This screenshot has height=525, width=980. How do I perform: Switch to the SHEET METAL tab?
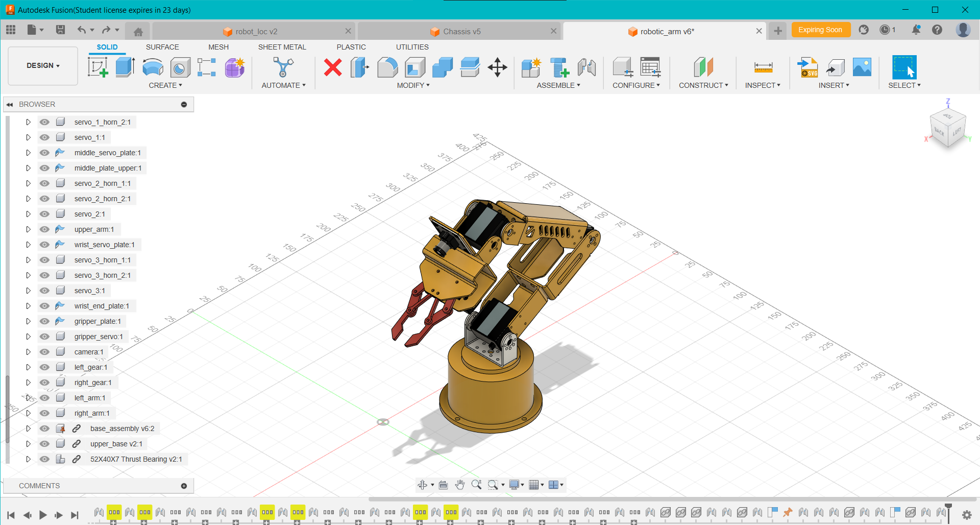tap(282, 47)
